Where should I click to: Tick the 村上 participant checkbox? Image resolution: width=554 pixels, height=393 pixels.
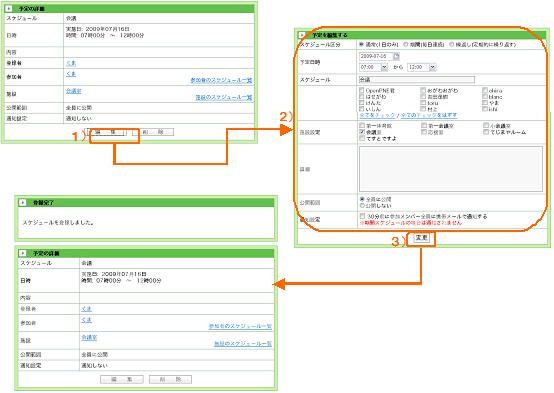[423, 109]
